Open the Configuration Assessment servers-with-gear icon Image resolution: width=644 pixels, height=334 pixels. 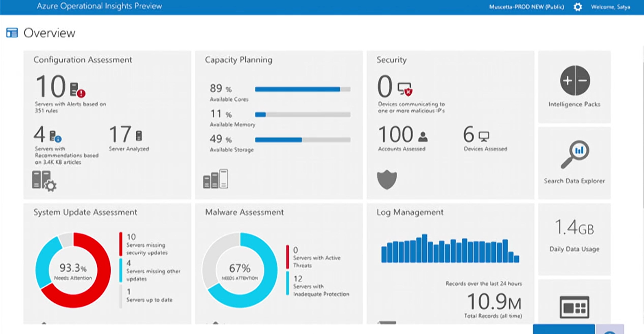click(44, 181)
